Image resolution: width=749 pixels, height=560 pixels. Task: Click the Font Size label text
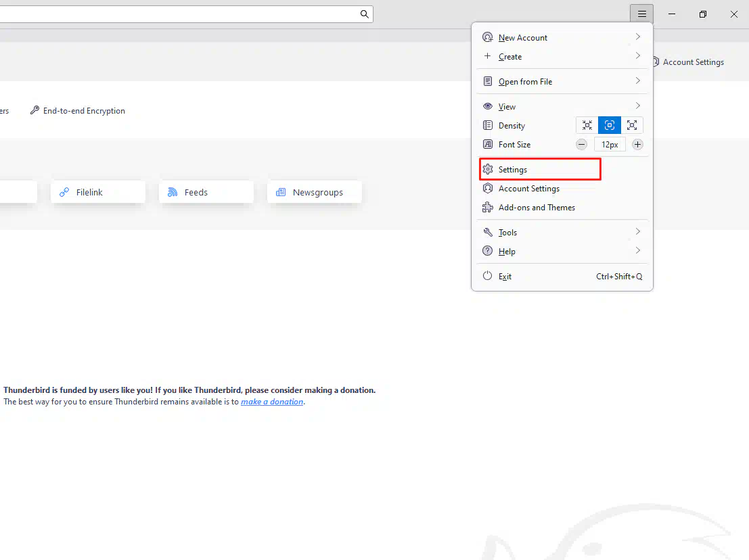[x=514, y=144]
